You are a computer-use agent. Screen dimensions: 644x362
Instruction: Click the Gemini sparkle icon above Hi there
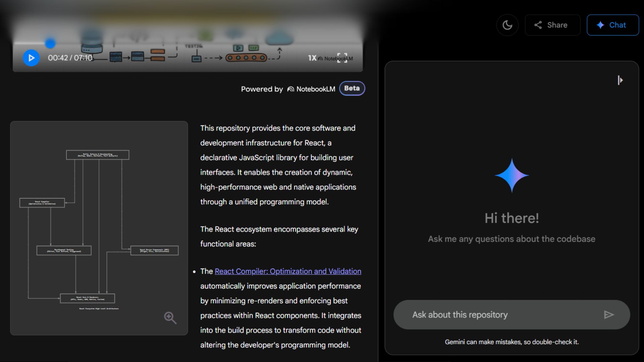click(512, 175)
